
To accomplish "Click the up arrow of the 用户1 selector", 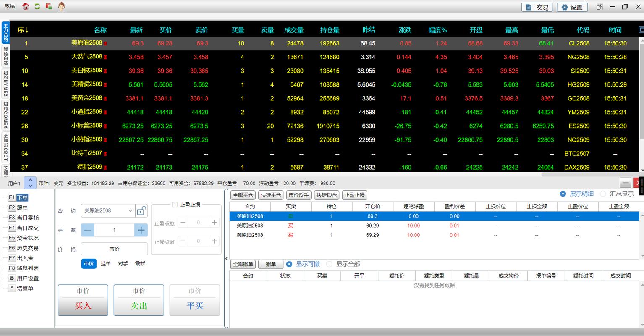I will tap(29, 180).
